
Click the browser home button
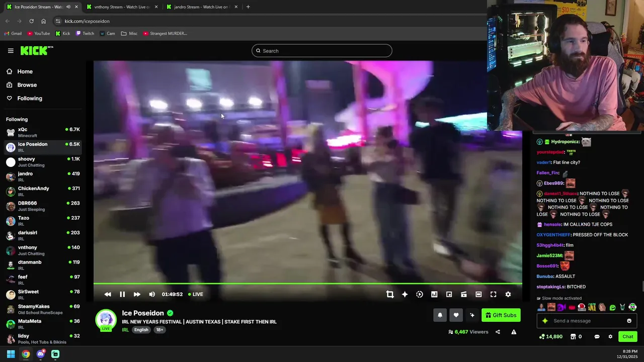click(x=43, y=21)
